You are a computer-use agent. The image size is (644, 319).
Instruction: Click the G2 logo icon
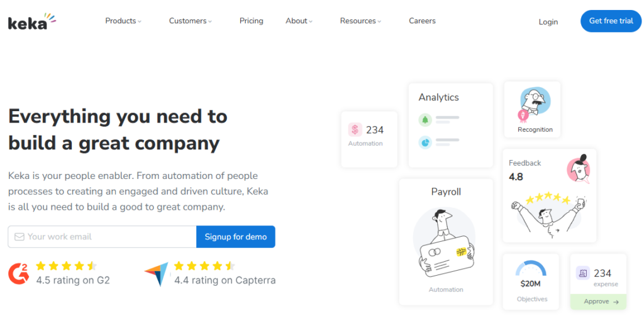(x=19, y=273)
